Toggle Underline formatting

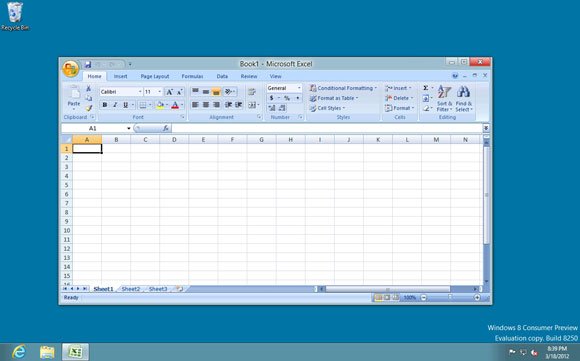pyautogui.click(x=125, y=105)
